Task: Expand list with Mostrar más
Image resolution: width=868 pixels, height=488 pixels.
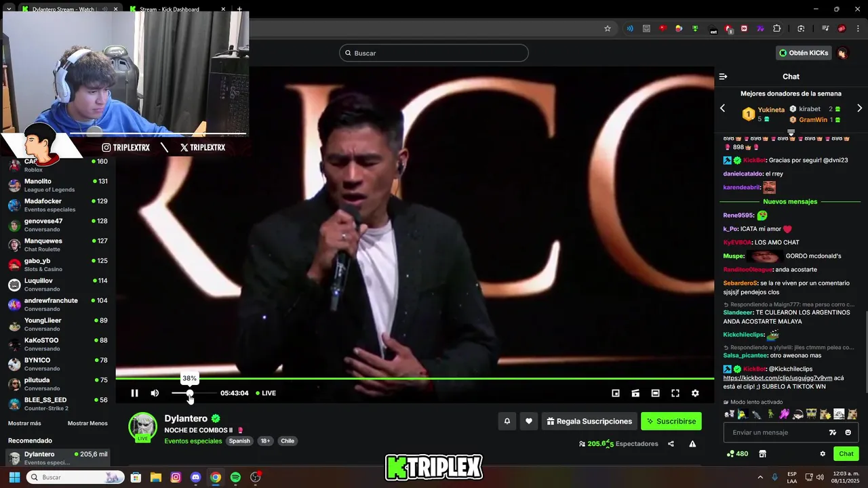Action: pos(24,424)
